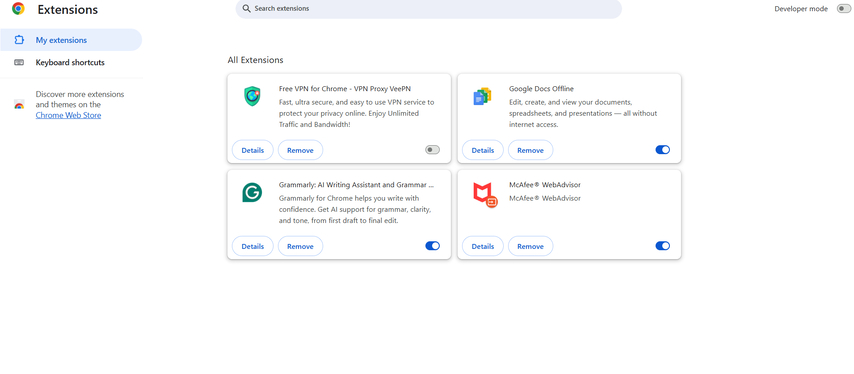This screenshot has height=374, width=854.
Task: Remove the McAfee WebAdvisor extension
Action: [530, 246]
